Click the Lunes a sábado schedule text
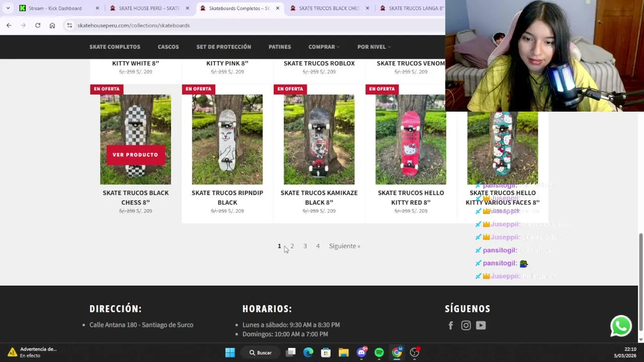 (291, 325)
